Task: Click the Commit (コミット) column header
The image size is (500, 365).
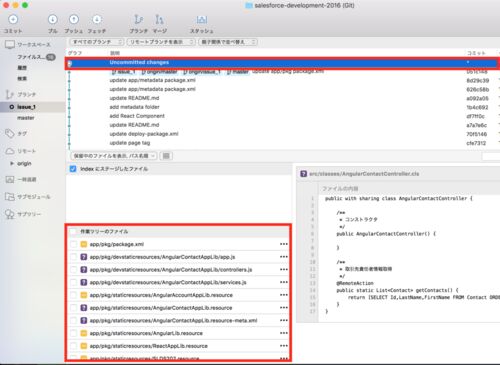Action: (476, 53)
